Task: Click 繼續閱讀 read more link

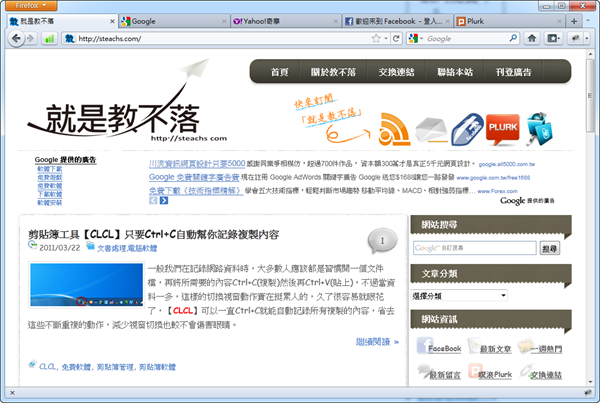Action: click(x=377, y=342)
